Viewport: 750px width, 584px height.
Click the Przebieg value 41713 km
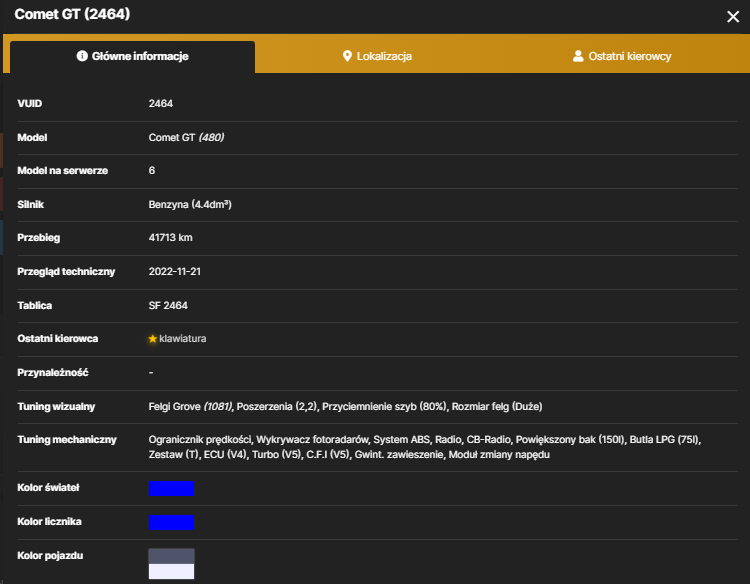pyautogui.click(x=170, y=237)
